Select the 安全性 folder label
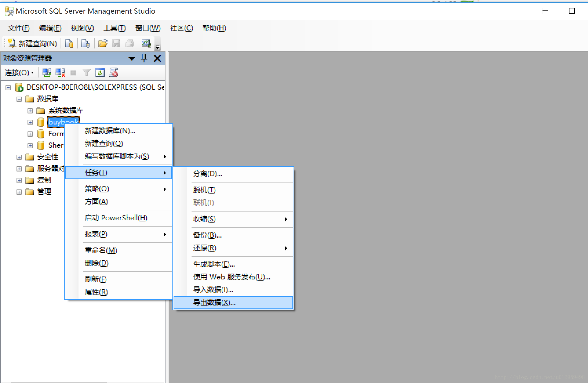 [48, 157]
